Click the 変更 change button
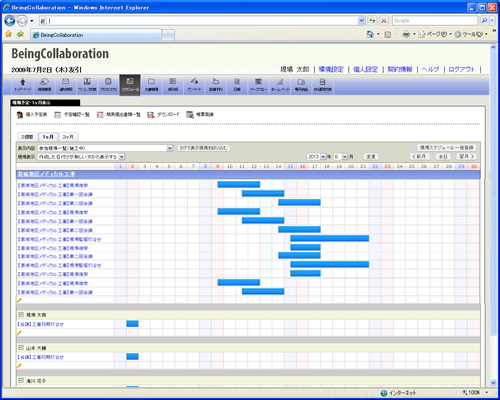This screenshot has width=500, height=400. point(371,157)
